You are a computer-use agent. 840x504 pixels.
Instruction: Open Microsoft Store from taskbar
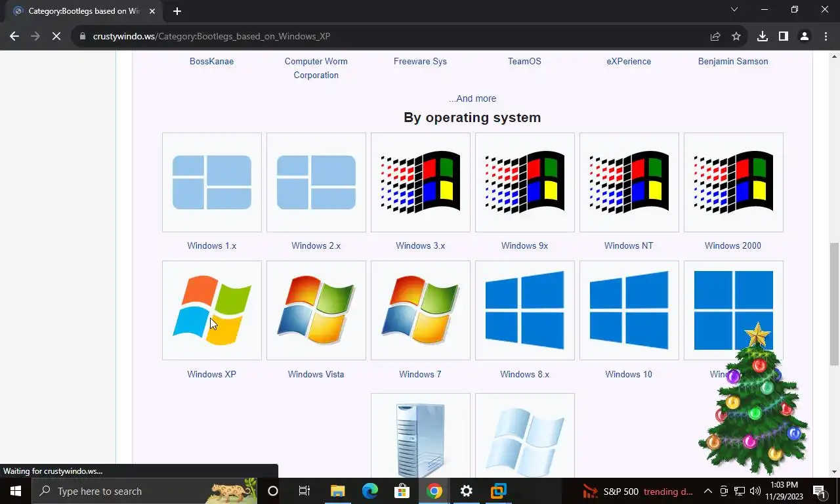point(402,491)
